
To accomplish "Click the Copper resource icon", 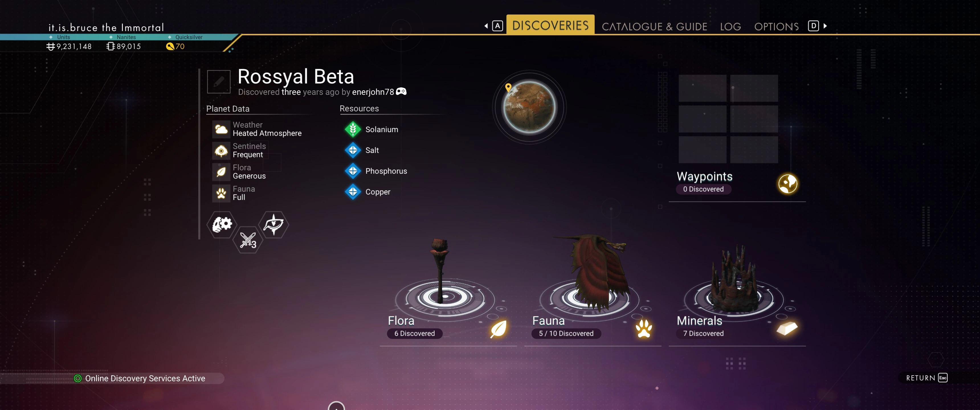I will (353, 192).
